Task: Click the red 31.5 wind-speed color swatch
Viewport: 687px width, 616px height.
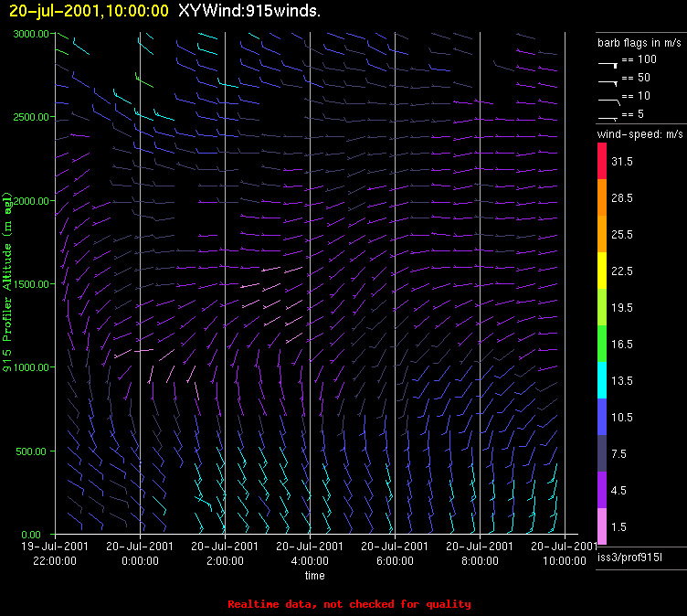Action: click(x=602, y=161)
